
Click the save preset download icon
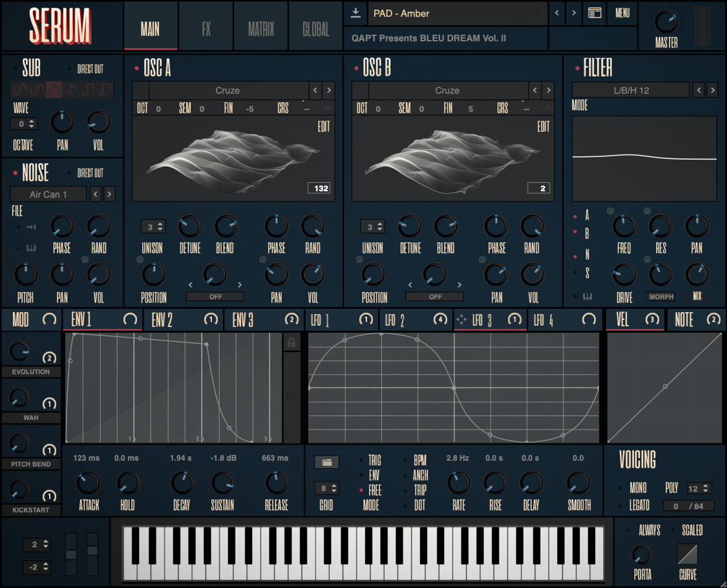(x=355, y=13)
